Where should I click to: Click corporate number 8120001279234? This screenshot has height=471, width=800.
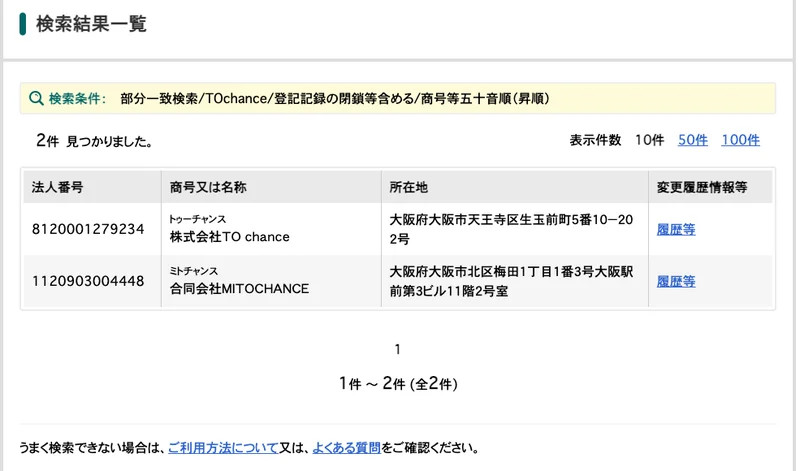point(88,229)
